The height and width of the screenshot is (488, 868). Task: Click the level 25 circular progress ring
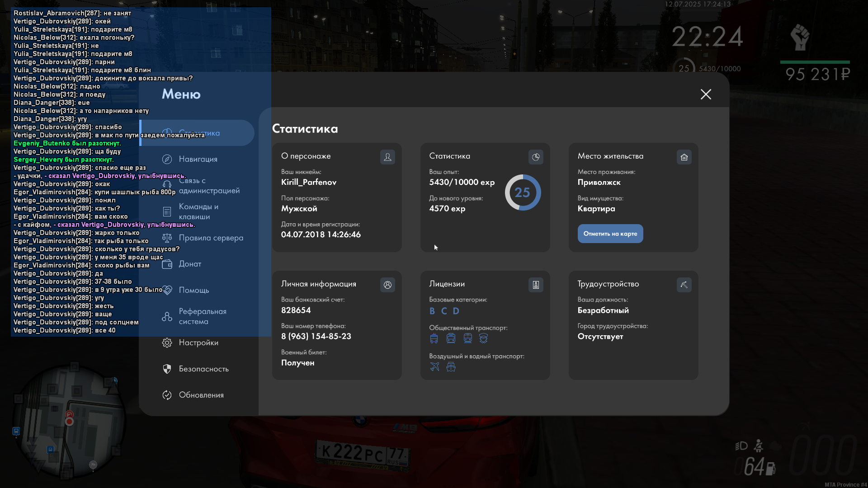[x=523, y=192]
